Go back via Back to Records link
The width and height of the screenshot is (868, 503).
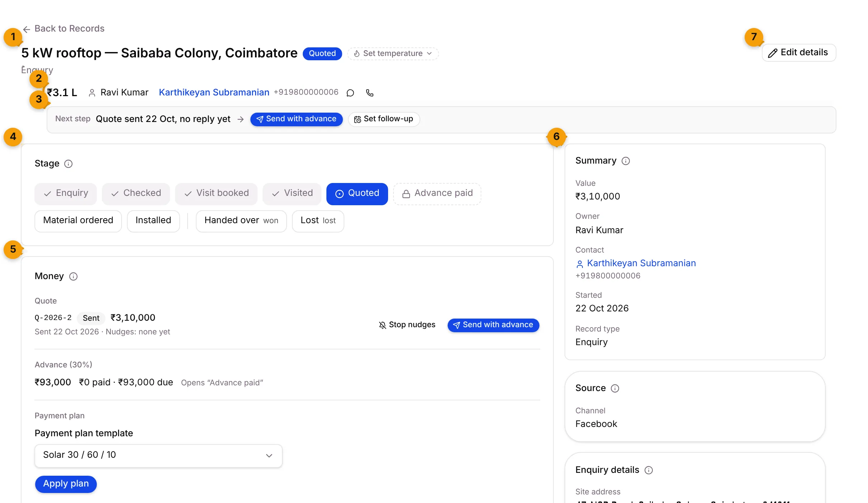tap(63, 29)
